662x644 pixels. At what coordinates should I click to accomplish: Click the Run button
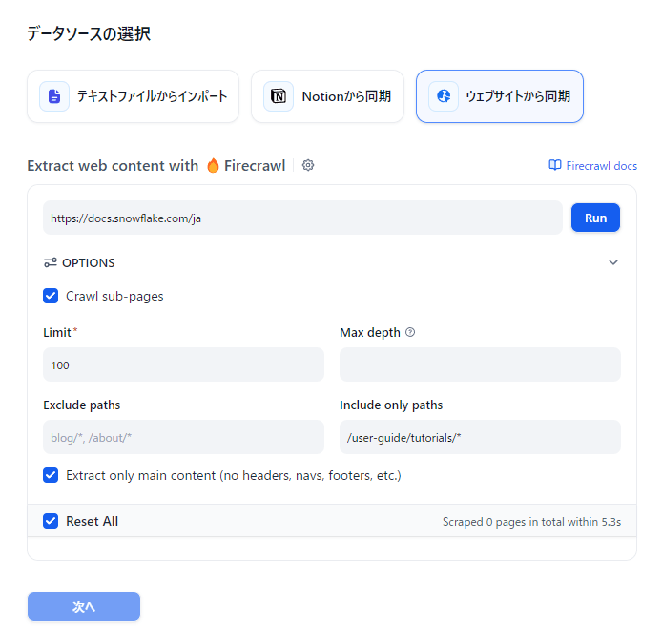[595, 218]
